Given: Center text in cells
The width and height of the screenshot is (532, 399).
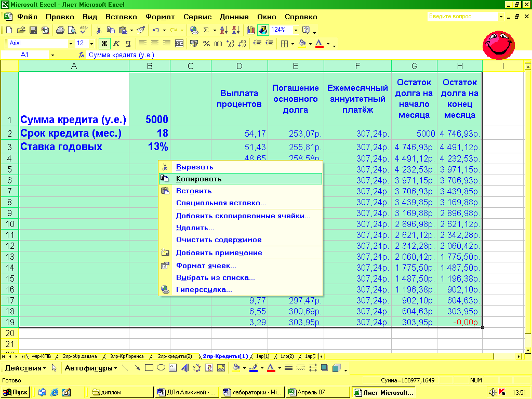Looking at the screenshot, I should tap(155, 44).
